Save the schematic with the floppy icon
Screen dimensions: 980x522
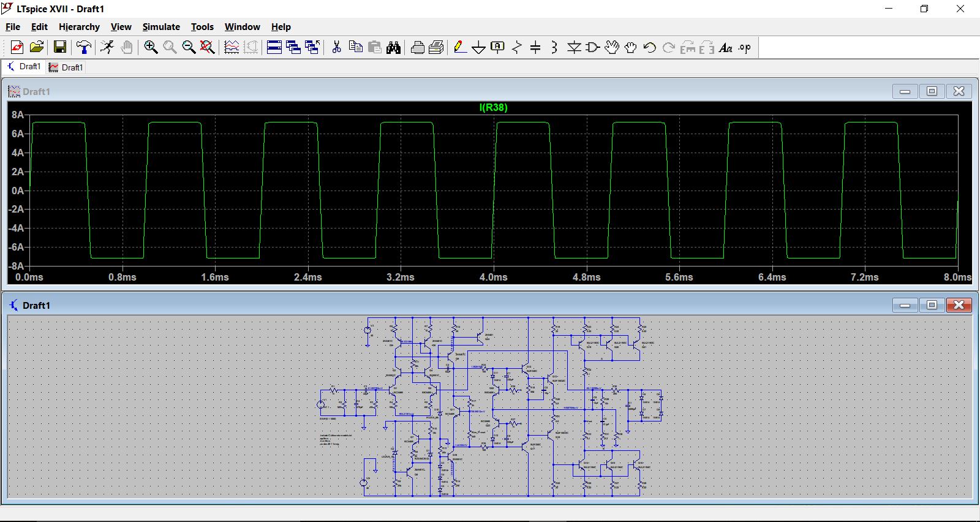coord(60,47)
